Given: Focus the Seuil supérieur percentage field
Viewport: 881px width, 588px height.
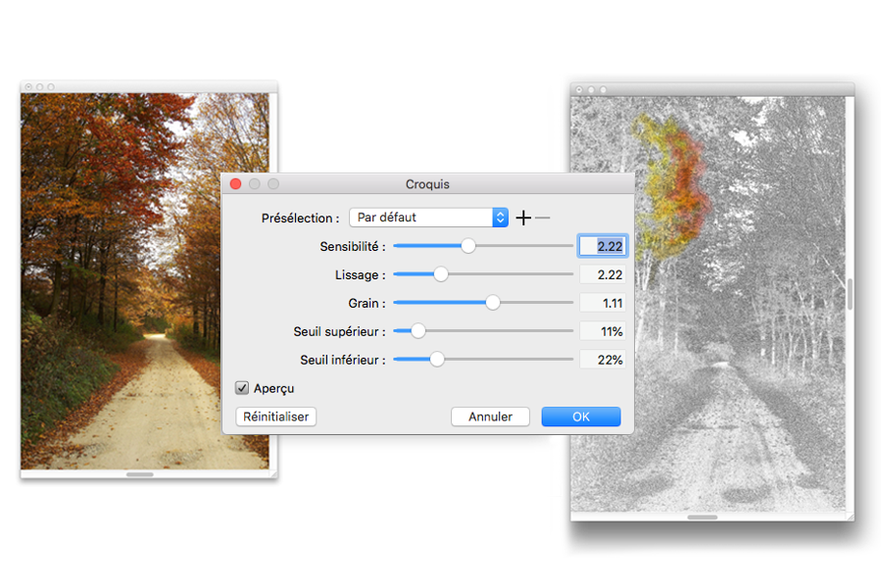Looking at the screenshot, I should tap(602, 331).
